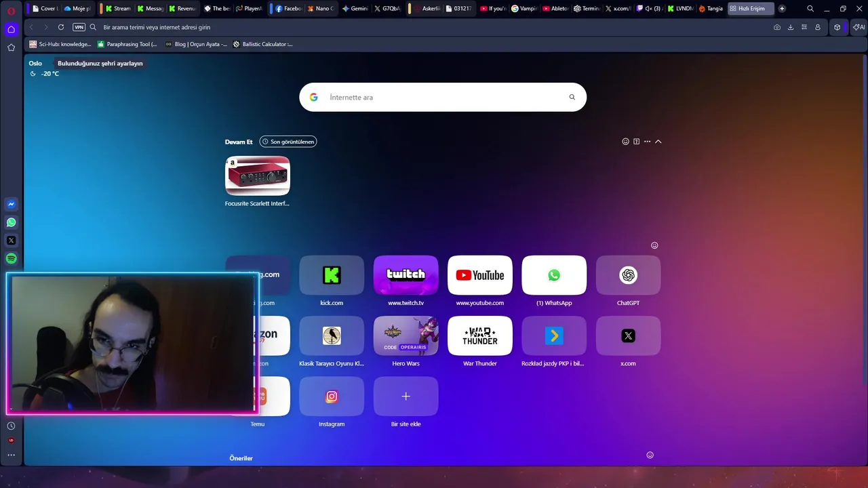Image resolution: width=868 pixels, height=488 pixels.
Task: Open the sidebar three-dots settings
Action: pyautogui.click(x=11, y=455)
